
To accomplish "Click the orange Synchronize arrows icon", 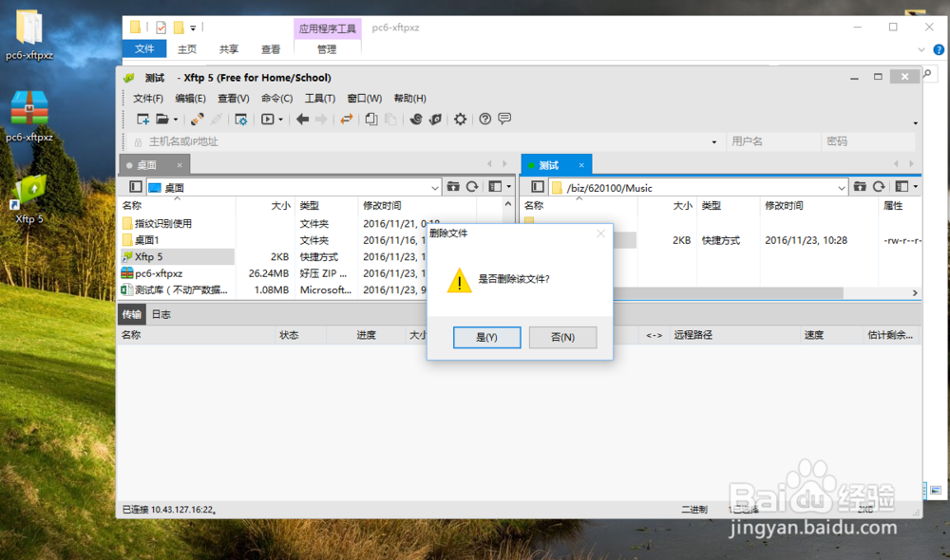I will 346,120.
